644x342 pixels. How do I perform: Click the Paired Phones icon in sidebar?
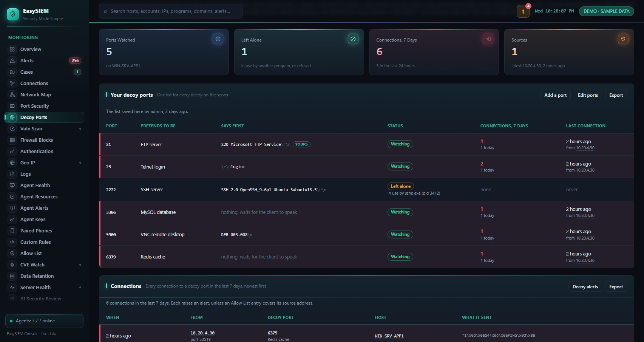click(x=12, y=231)
